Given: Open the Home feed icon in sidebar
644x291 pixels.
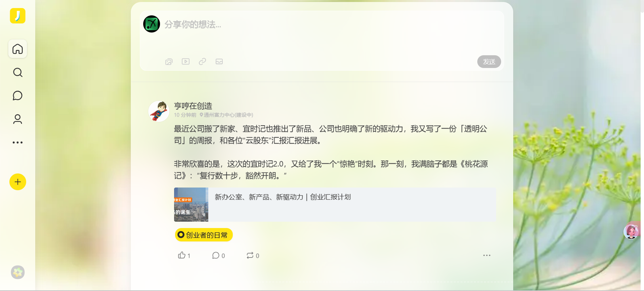Looking at the screenshot, I should tap(17, 49).
